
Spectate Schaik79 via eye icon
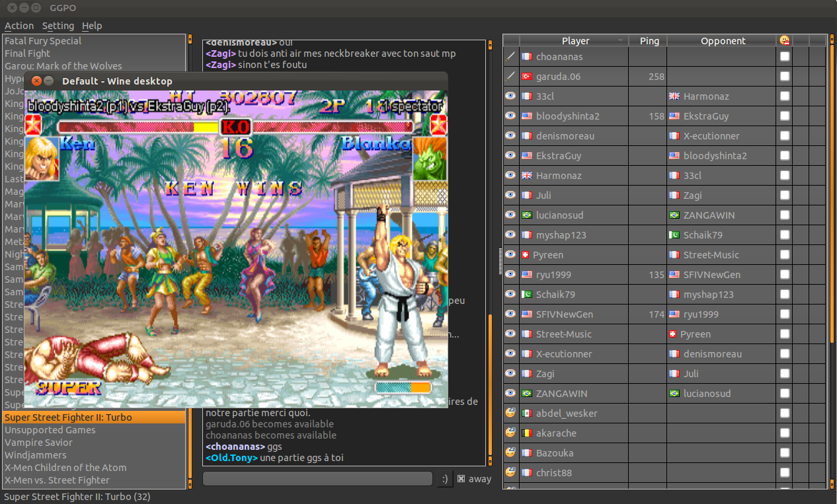pos(510,295)
